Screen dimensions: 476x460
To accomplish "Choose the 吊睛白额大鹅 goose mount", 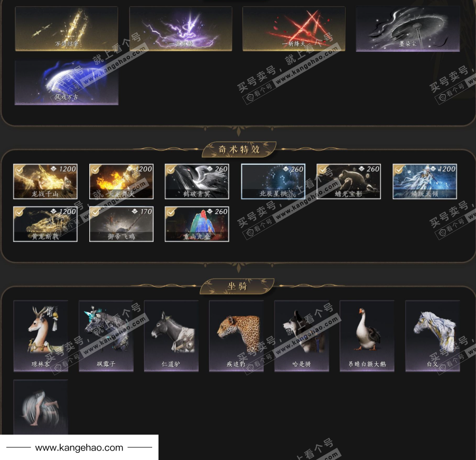I will (x=367, y=336).
